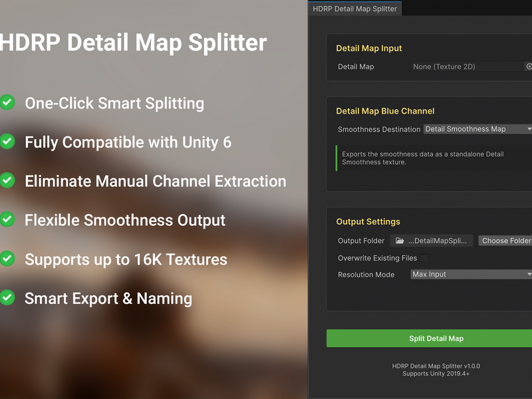Click the folder icon in Output Folder
532x399 pixels.
pos(400,241)
